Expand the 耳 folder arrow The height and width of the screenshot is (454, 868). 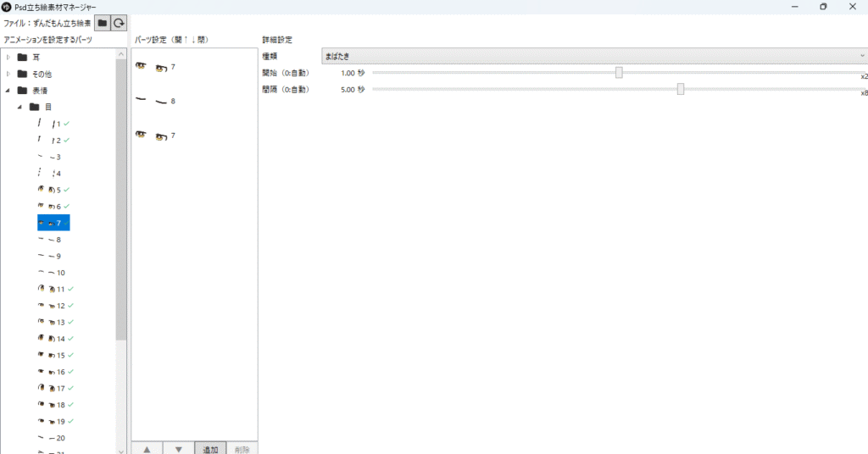8,58
